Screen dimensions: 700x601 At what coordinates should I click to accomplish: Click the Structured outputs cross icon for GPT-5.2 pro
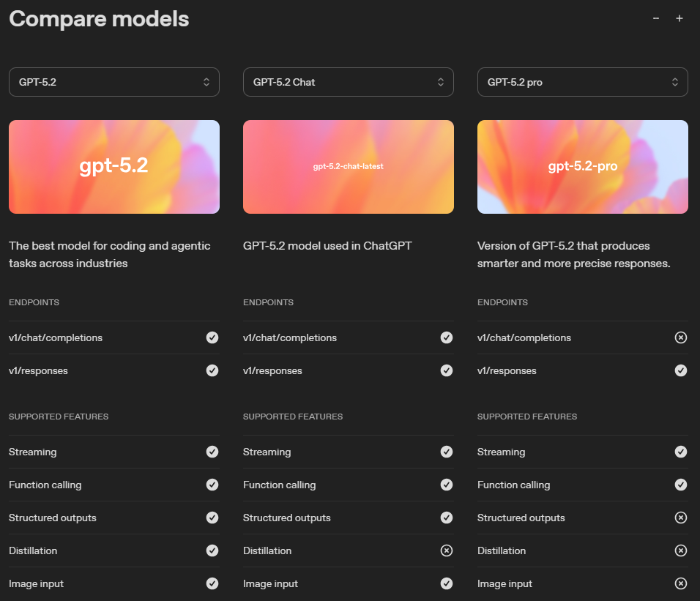coord(681,518)
